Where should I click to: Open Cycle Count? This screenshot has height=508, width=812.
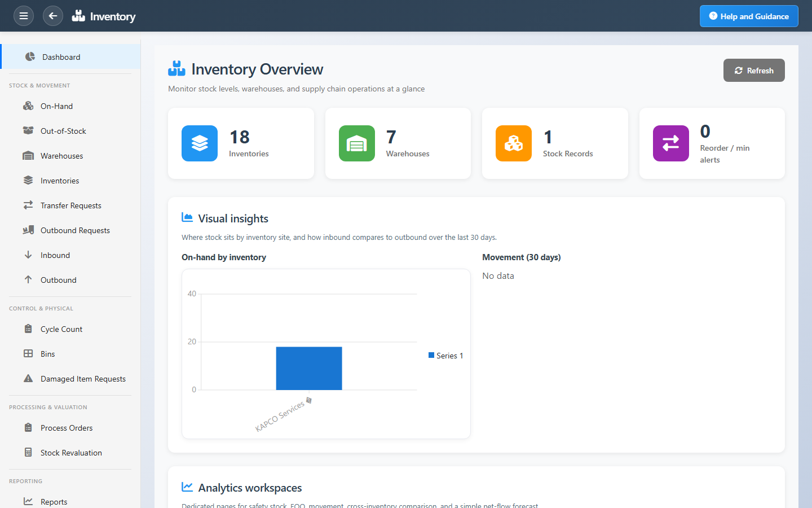tap(70, 329)
